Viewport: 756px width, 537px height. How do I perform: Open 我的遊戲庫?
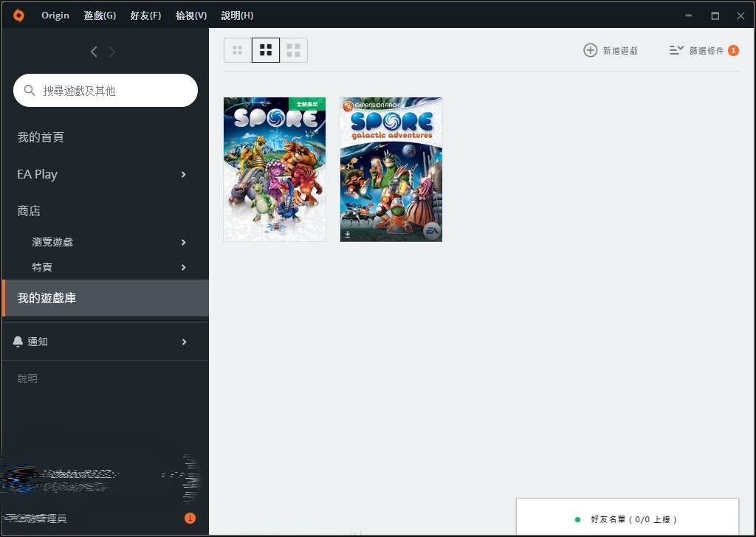point(106,298)
